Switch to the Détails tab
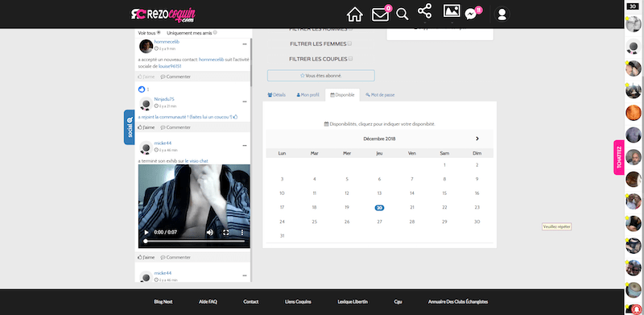This screenshot has height=315, width=644. pyautogui.click(x=276, y=95)
